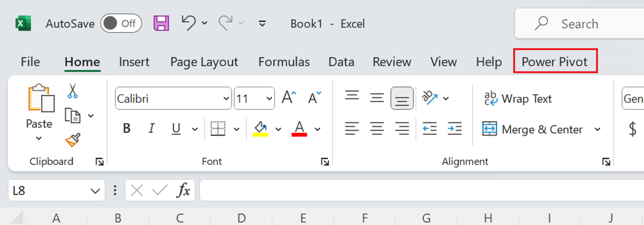Click in the formula bar
Screen dimensions: 644x225
click(422, 190)
